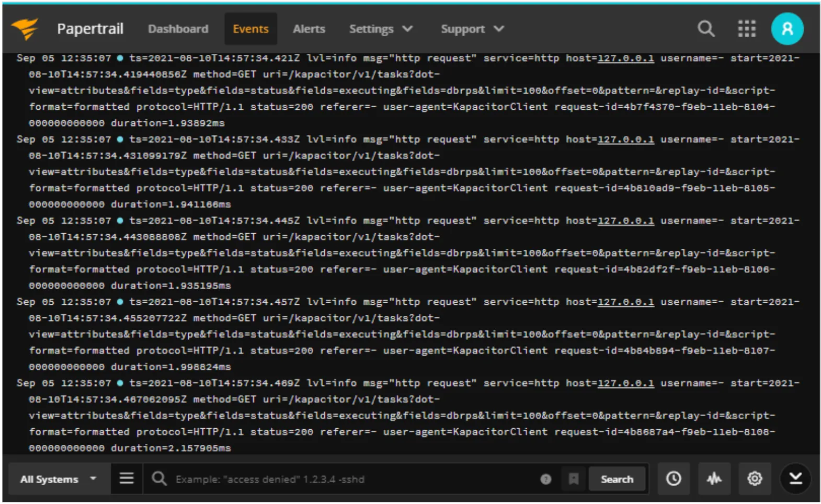Image resolution: width=821 pixels, height=504 pixels.
Task: Click the search bar magnifier icon
Action: coord(159,478)
